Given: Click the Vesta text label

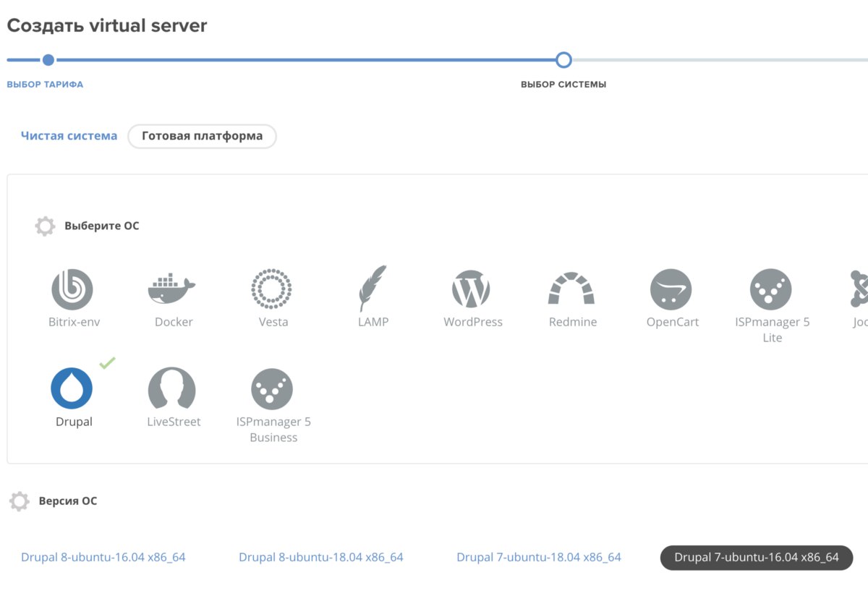Looking at the screenshot, I should click(x=273, y=322).
